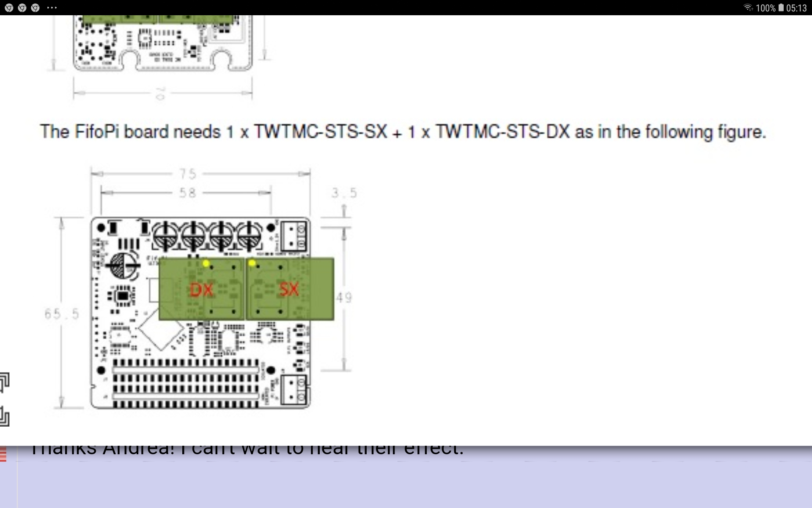Tap the lower spiral icon at left edge
This screenshot has height=508, width=812.
point(4,416)
